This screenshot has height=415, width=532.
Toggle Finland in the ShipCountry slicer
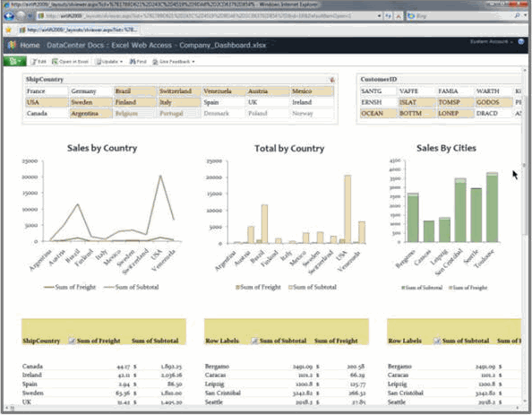click(135, 102)
